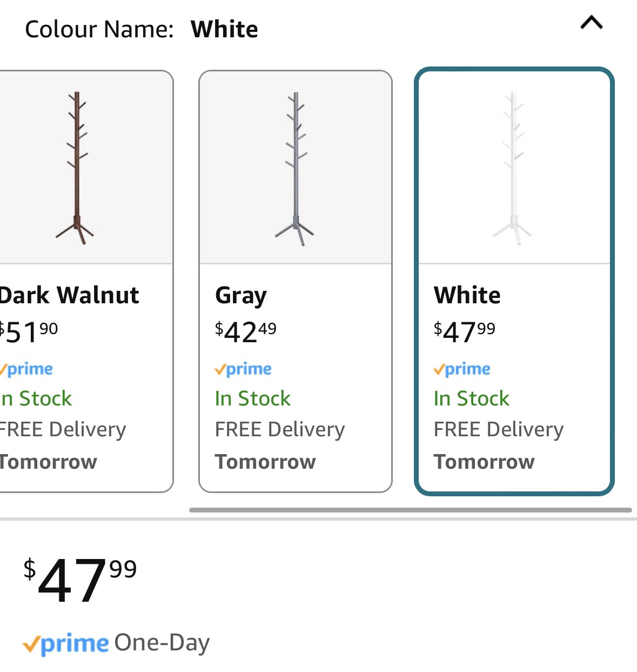The width and height of the screenshot is (637, 672).
Task: Select the Gray coat rack image
Action: coord(295,168)
